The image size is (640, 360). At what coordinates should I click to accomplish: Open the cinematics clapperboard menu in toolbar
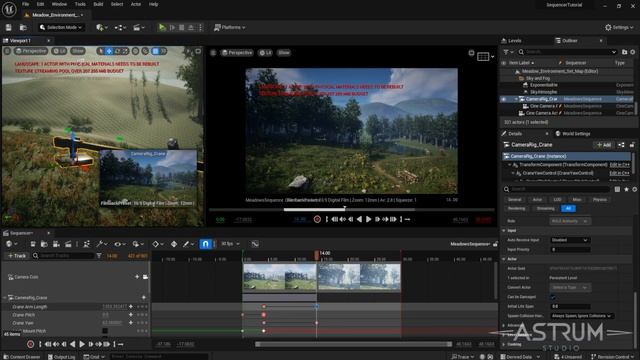(x=138, y=27)
